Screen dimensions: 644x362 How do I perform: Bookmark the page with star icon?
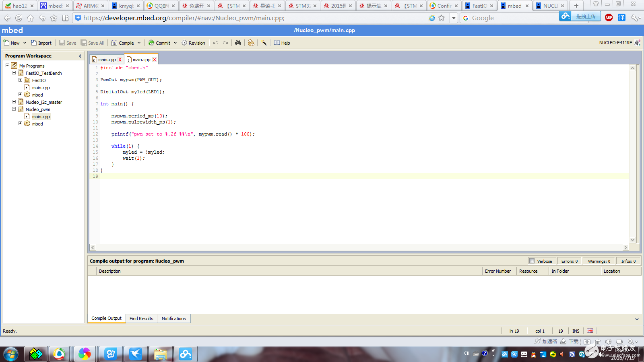tap(442, 18)
